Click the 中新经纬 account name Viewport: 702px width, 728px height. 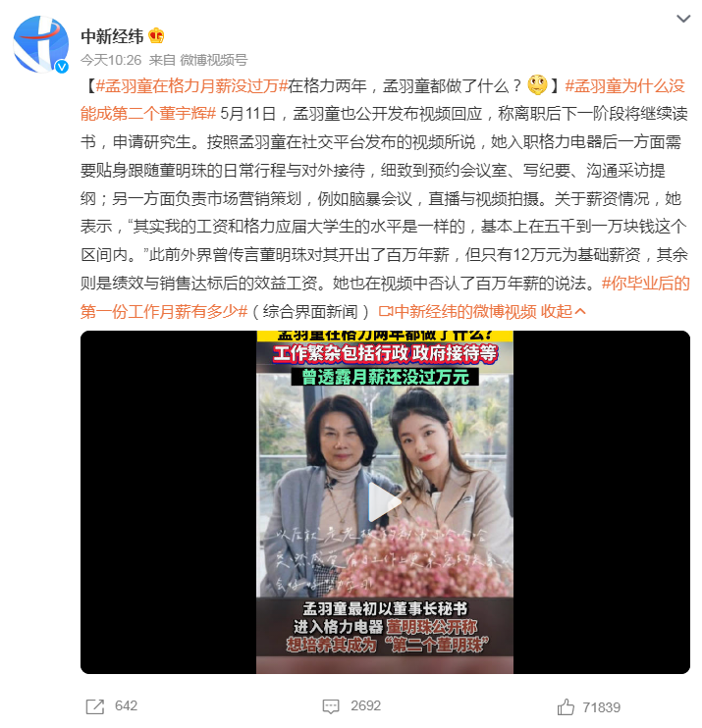[x=112, y=36]
